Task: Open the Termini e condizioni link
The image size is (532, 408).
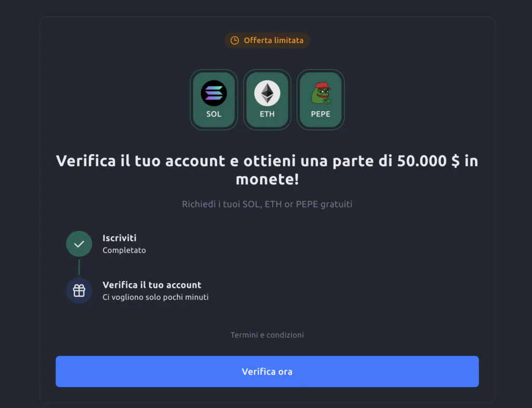Action: click(267, 335)
